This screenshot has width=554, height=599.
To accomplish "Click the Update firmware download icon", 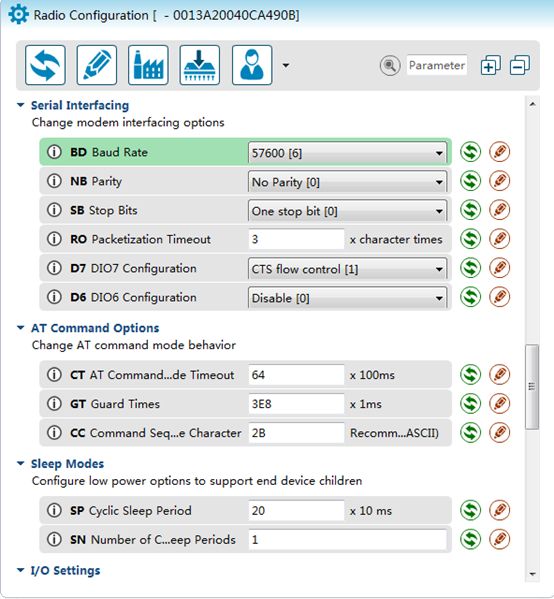I will tap(200, 65).
